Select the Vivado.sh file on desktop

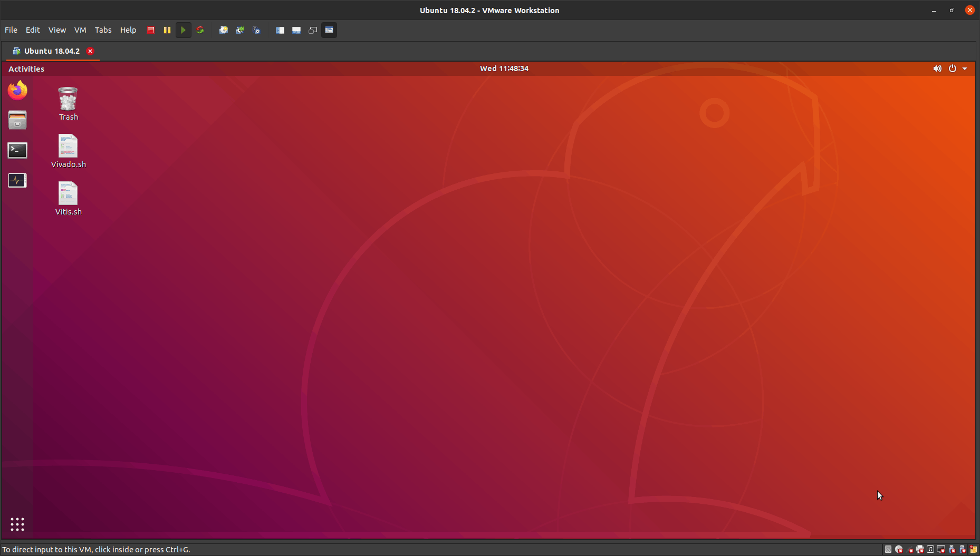(68, 151)
